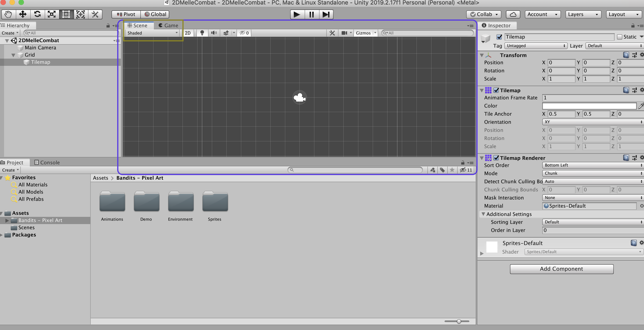Switch to the Console tab
This screenshot has width=644, height=330.
coord(47,162)
